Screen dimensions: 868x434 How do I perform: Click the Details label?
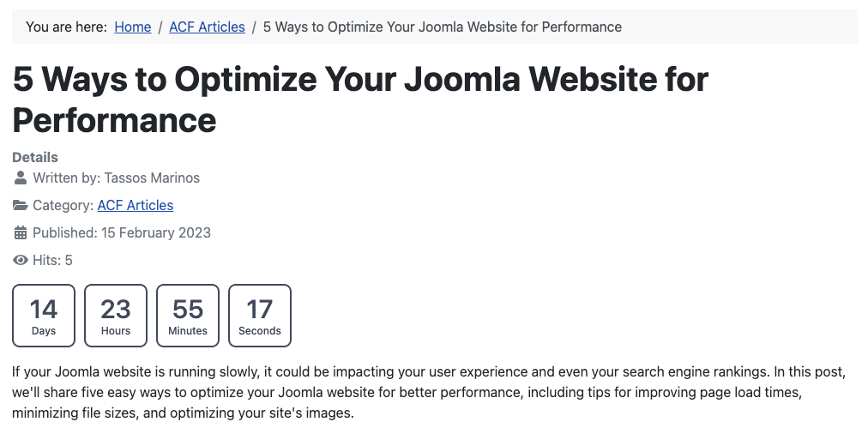[35, 157]
